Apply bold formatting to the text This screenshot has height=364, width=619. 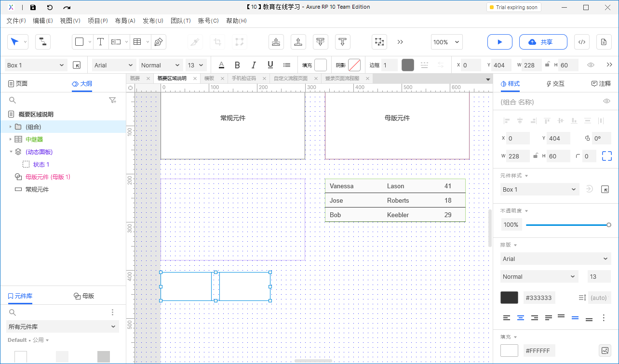click(237, 65)
